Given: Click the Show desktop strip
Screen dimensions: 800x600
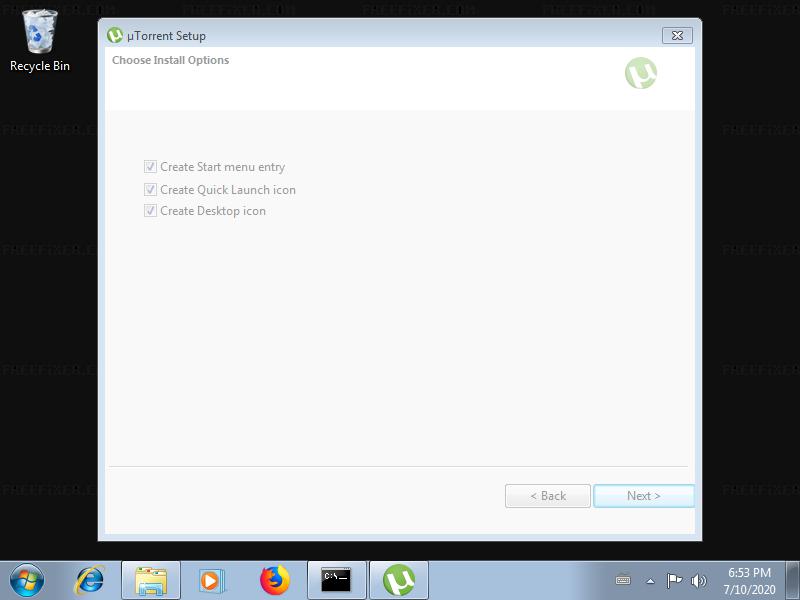Looking at the screenshot, I should (x=792, y=580).
